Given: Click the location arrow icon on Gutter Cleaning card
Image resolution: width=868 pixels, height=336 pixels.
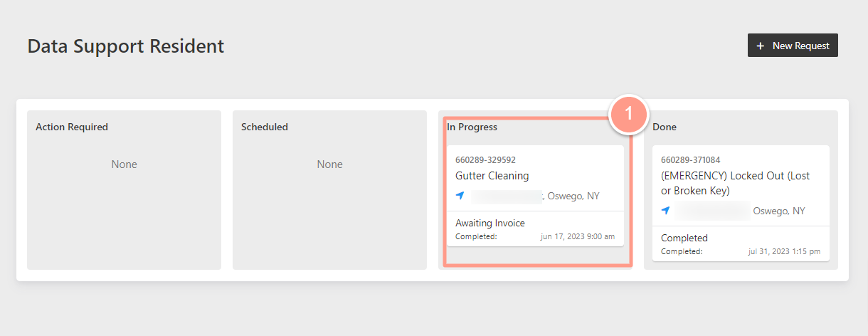Looking at the screenshot, I should (460, 196).
